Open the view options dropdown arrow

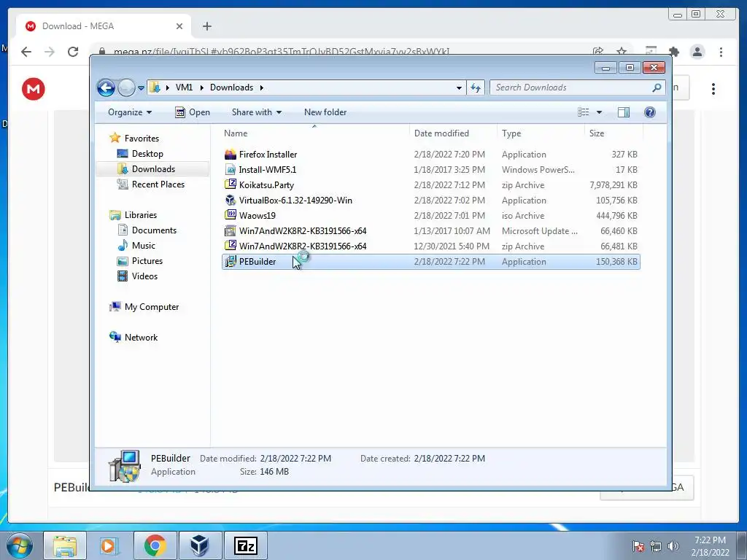(600, 112)
